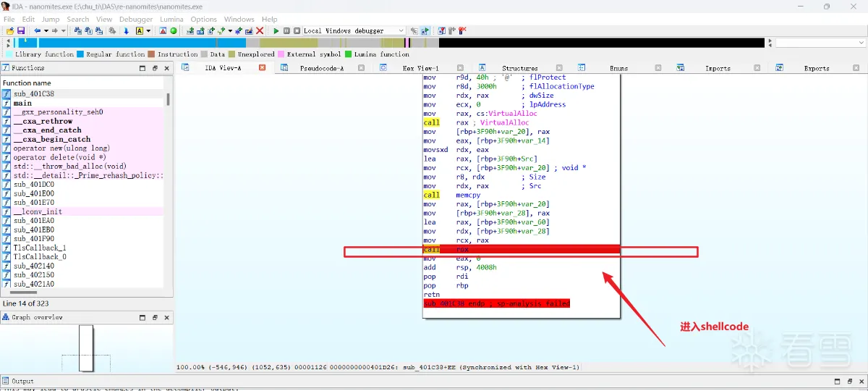Switch to the Pseudocode-A tab
This screenshot has height=391, width=868.
click(322, 68)
